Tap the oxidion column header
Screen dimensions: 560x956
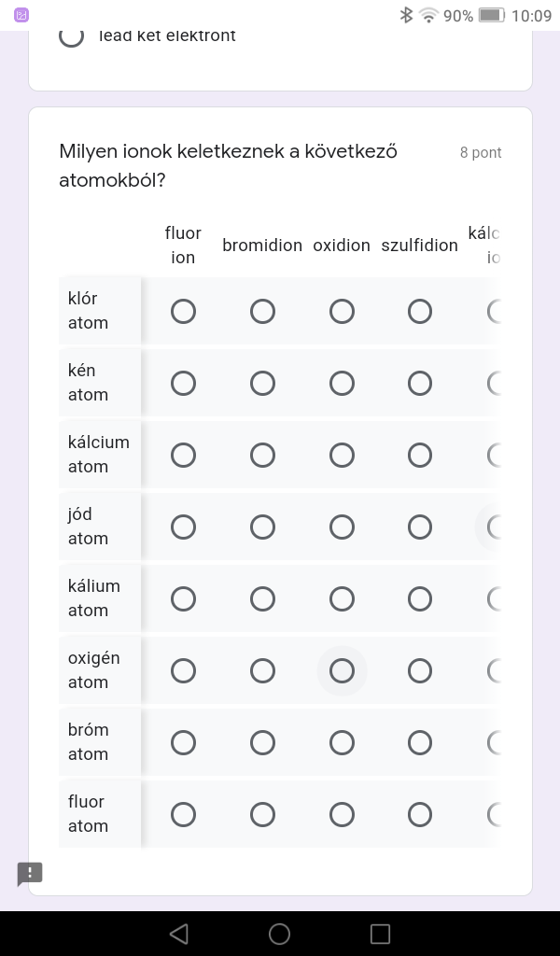pos(342,246)
